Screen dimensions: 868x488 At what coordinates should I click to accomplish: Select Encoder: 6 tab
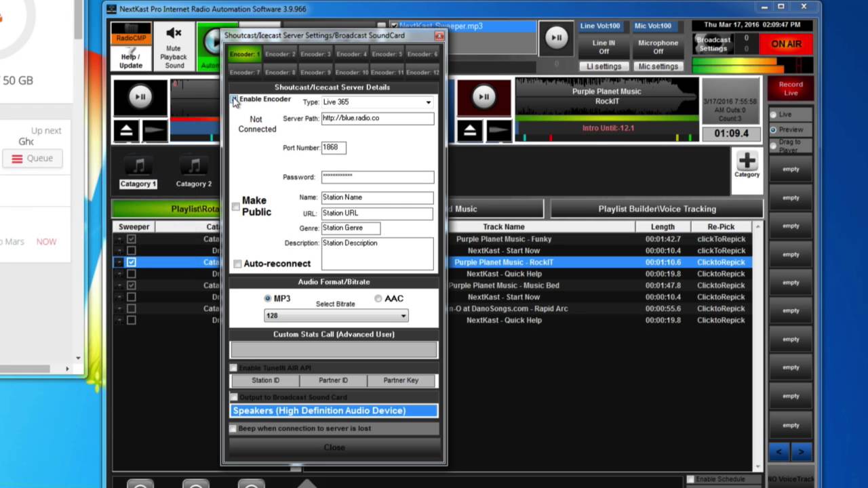click(422, 54)
